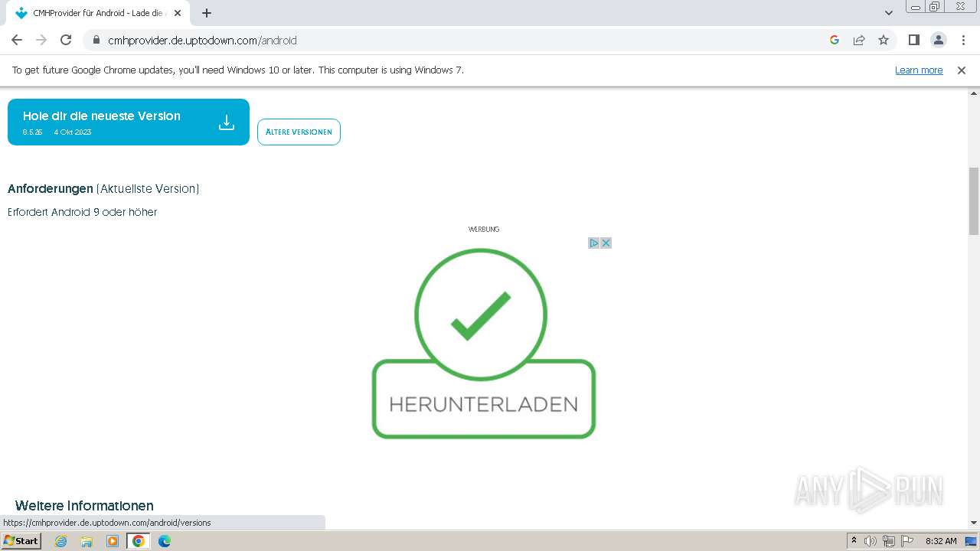Open File Explorer from taskbar

click(x=87, y=541)
